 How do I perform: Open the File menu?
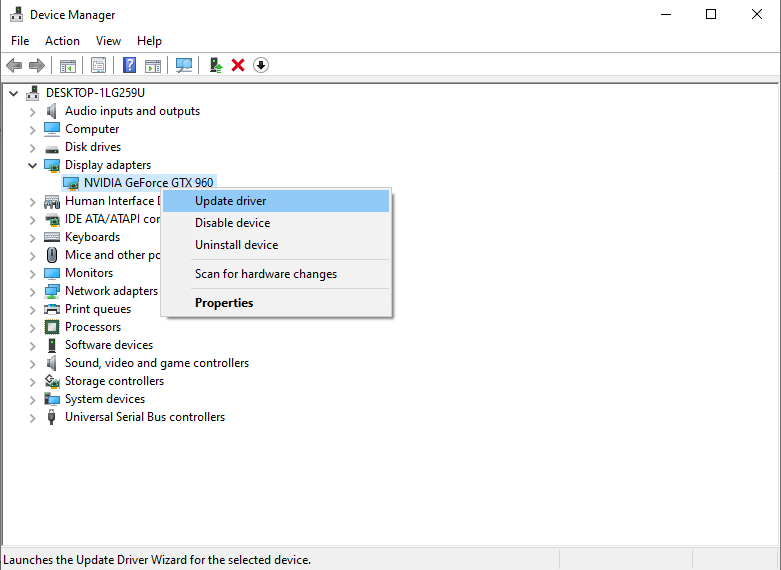(20, 41)
